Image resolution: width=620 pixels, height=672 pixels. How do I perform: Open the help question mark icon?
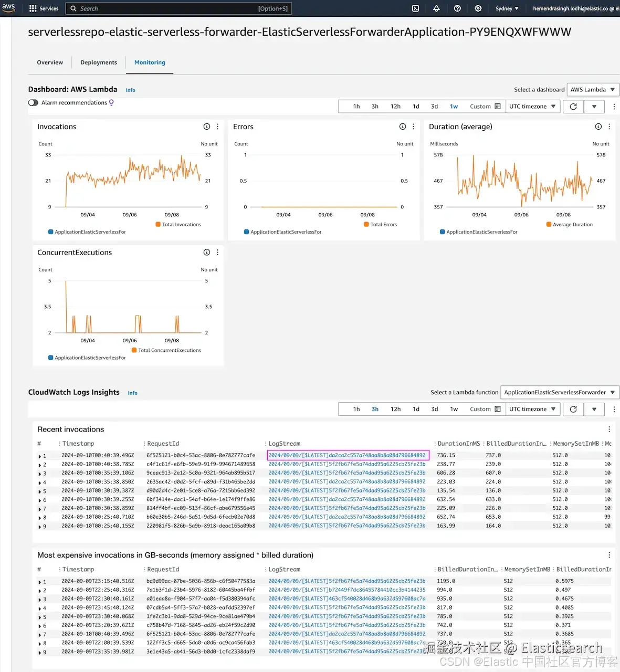tap(457, 8)
